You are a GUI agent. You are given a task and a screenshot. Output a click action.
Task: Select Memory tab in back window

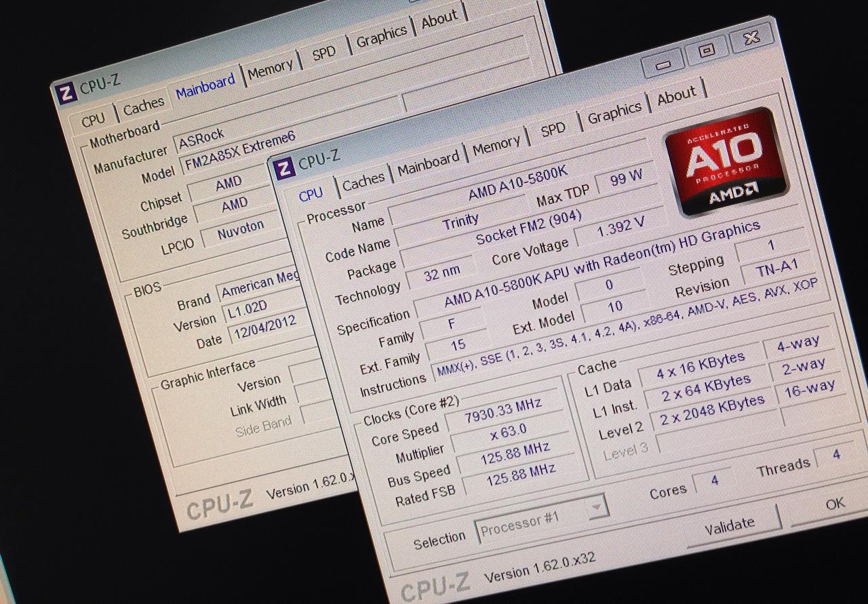[270, 69]
